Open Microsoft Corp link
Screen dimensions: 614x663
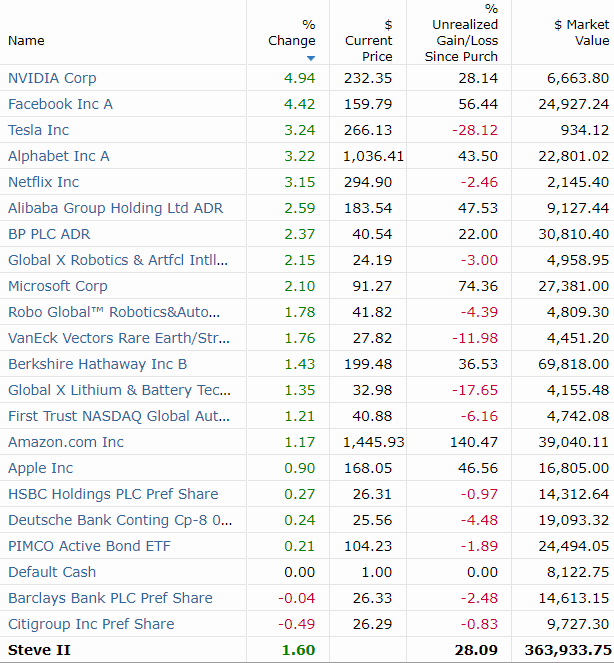coord(58,286)
